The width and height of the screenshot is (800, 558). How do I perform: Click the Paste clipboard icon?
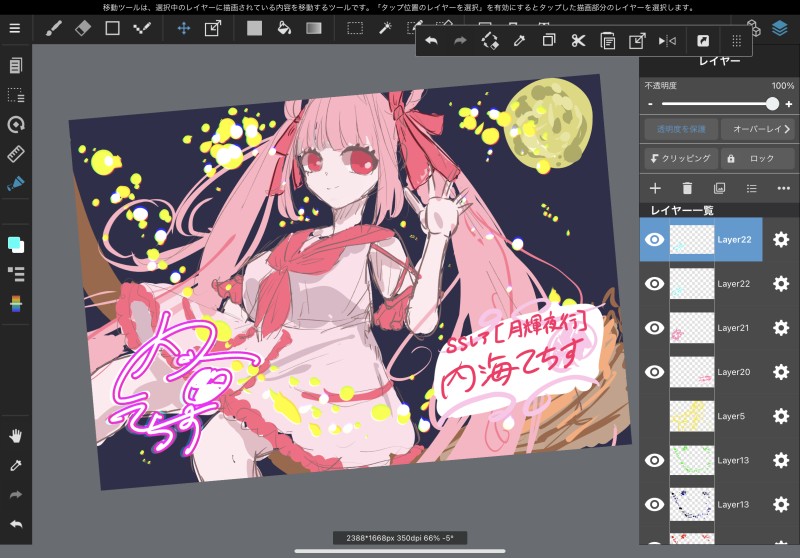pyautogui.click(x=607, y=41)
